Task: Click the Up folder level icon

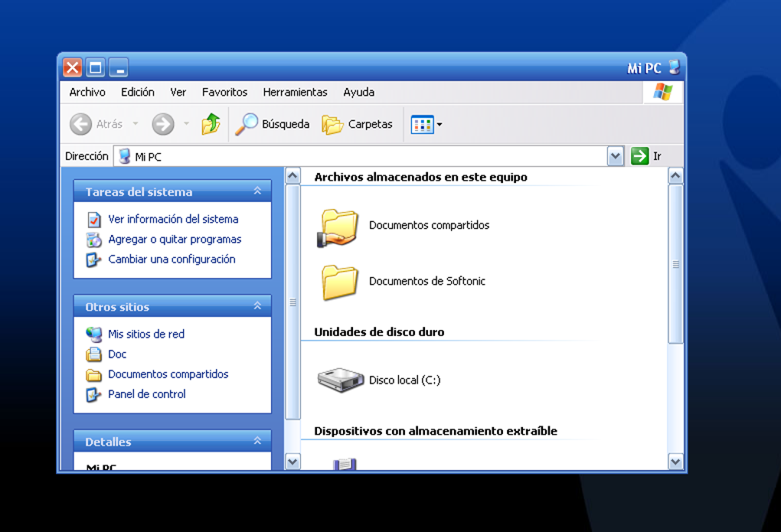Action: click(211, 124)
